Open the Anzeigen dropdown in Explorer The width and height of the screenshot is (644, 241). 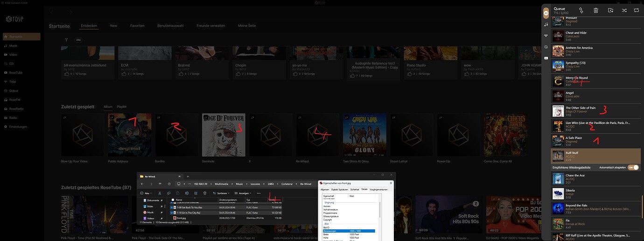coord(243,193)
